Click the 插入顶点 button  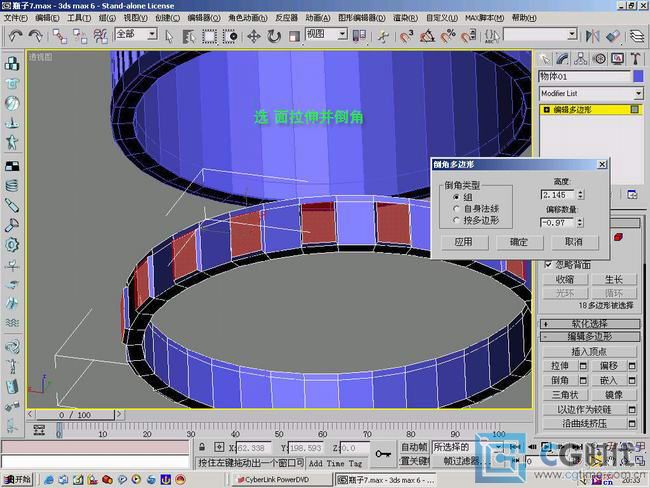[x=589, y=352]
